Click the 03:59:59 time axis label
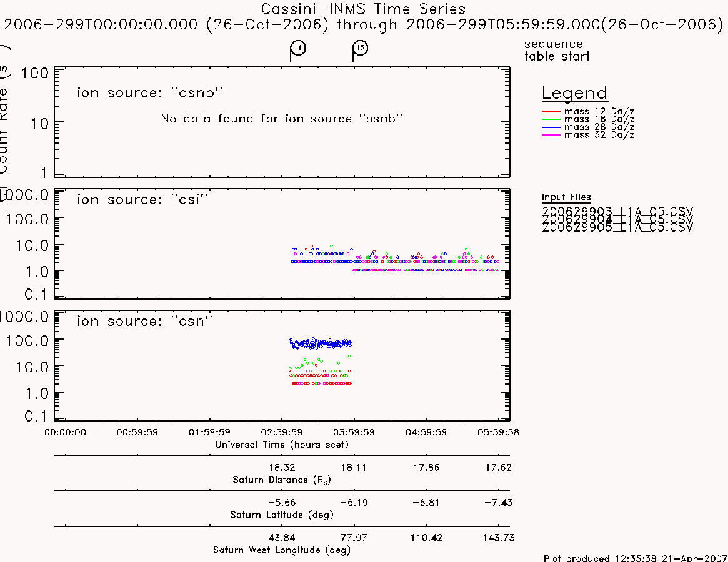The image size is (728, 562). click(354, 432)
